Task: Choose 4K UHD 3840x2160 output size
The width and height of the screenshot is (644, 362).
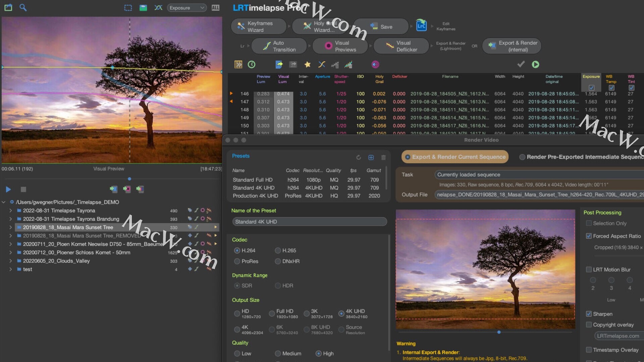Action: 341,313
